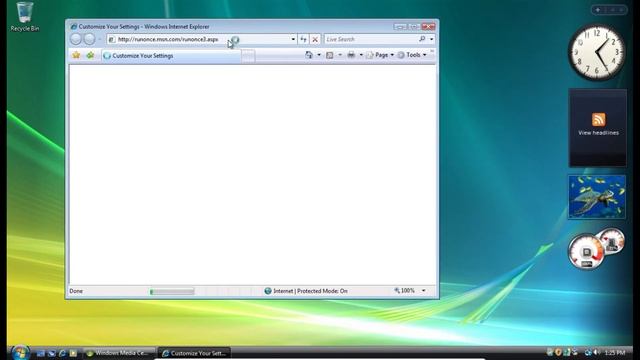Click the Add to Favorites icon
This screenshot has width=640, height=360.
90,55
